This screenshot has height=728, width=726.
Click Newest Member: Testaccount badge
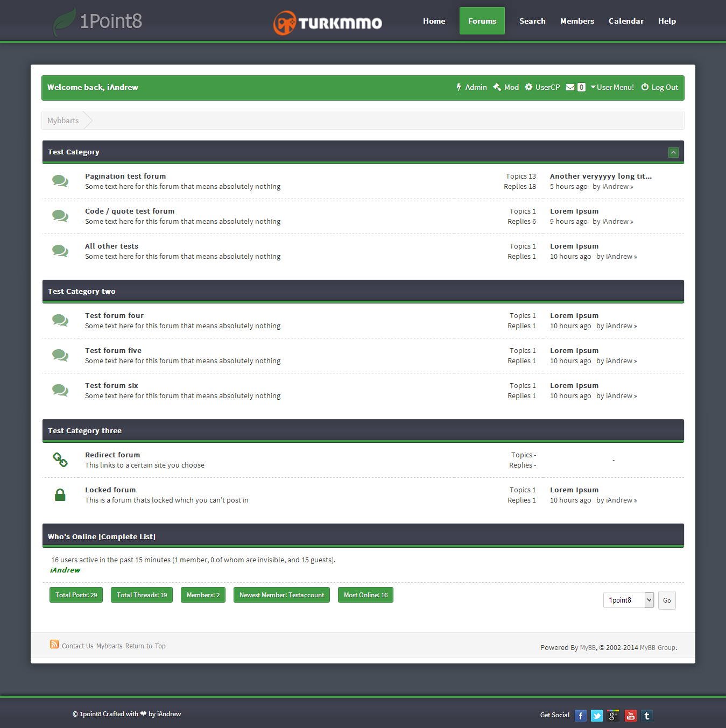(281, 595)
